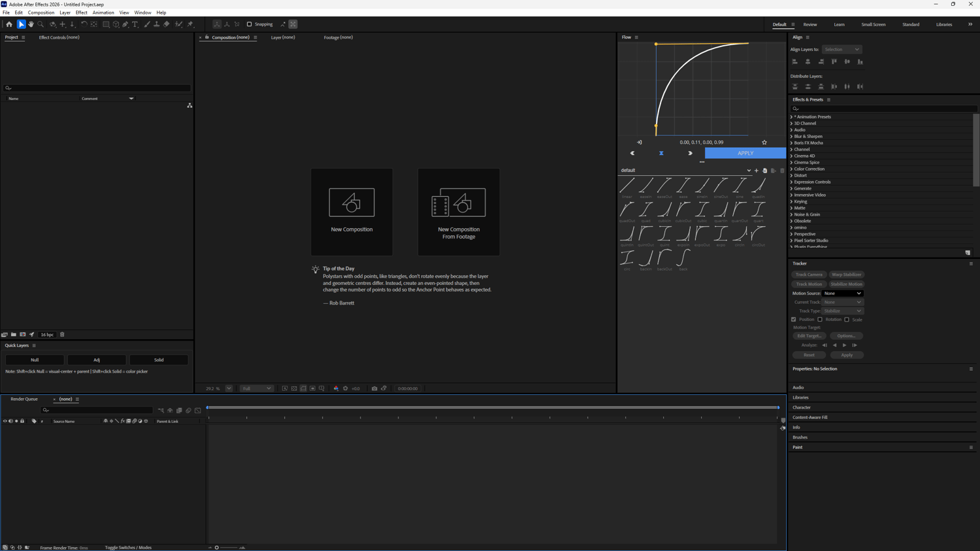Click the Adj button in Quick Layers
Viewport: 980px width, 551px height.
tap(97, 359)
